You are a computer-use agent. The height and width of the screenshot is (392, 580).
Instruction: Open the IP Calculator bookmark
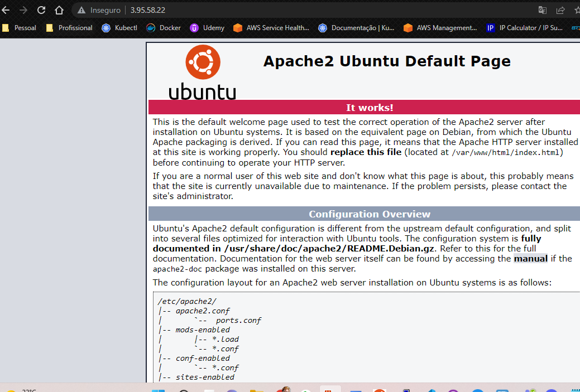pos(525,27)
